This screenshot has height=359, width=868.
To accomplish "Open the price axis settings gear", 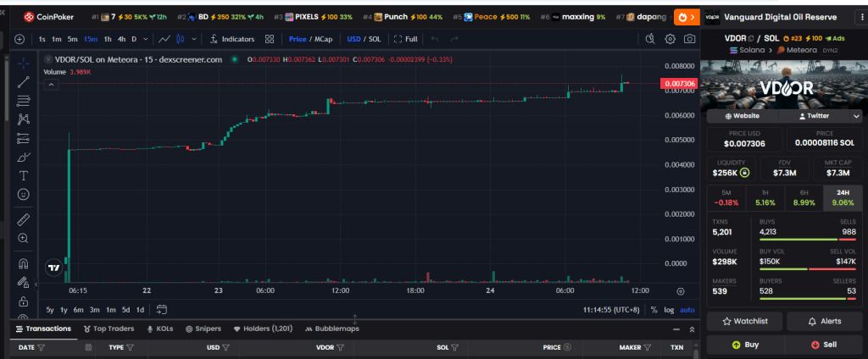I will coord(681,291).
